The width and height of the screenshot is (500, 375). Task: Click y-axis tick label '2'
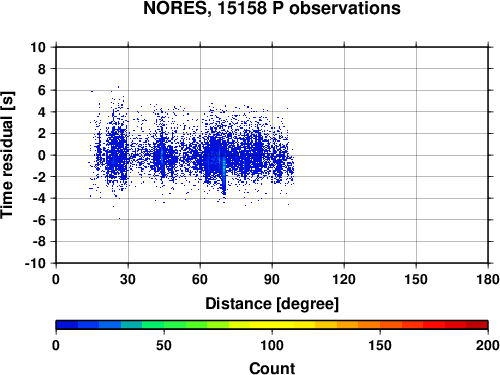(42, 134)
